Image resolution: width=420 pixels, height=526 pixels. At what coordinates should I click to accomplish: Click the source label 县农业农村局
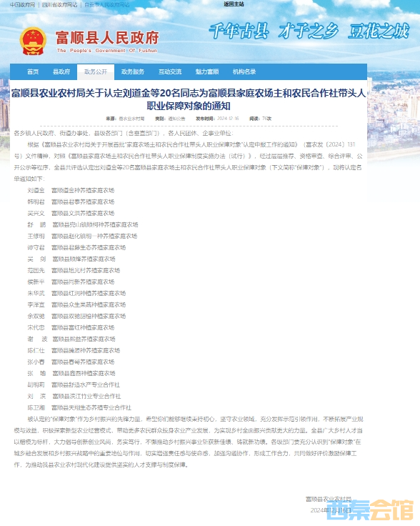(x=131, y=119)
